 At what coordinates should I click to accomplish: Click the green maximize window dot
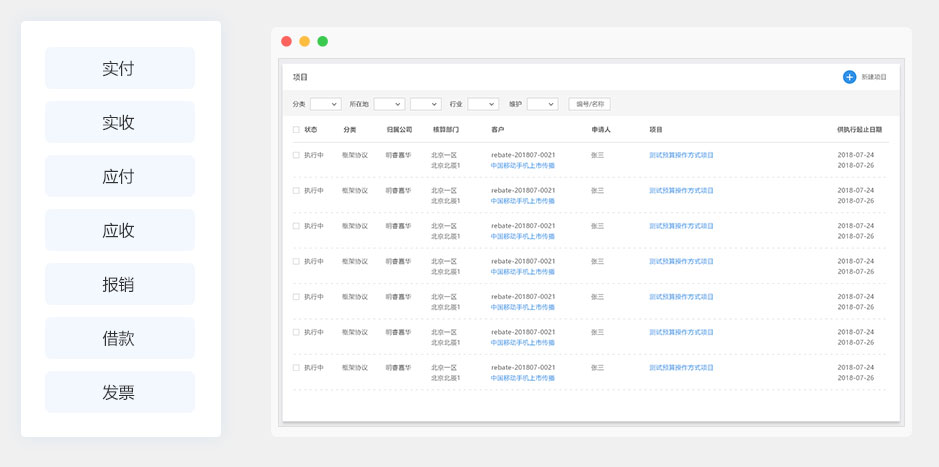click(322, 41)
